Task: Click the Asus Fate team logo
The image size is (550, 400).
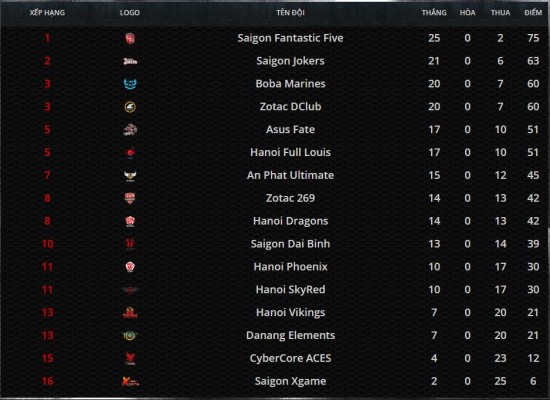Action: pyautogui.click(x=130, y=130)
